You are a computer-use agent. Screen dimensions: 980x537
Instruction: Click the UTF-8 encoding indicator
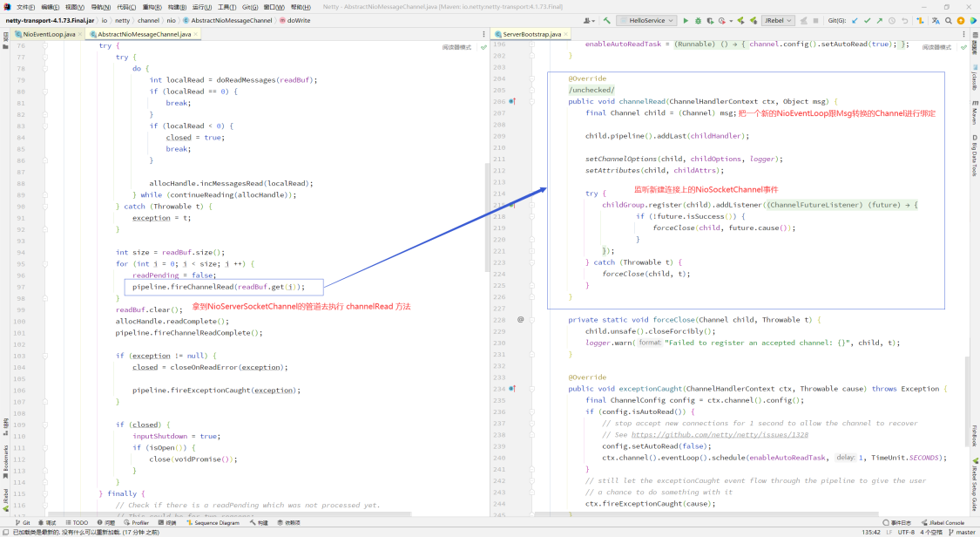(x=906, y=533)
